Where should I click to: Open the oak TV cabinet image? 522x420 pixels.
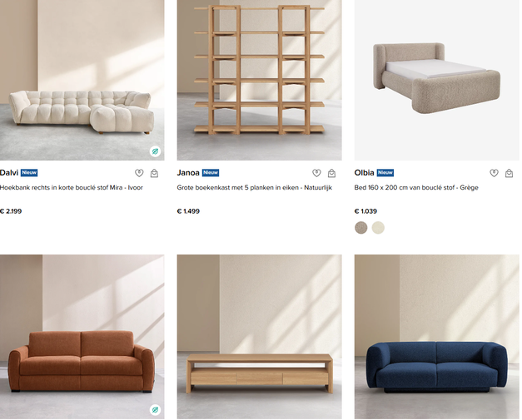click(260, 337)
